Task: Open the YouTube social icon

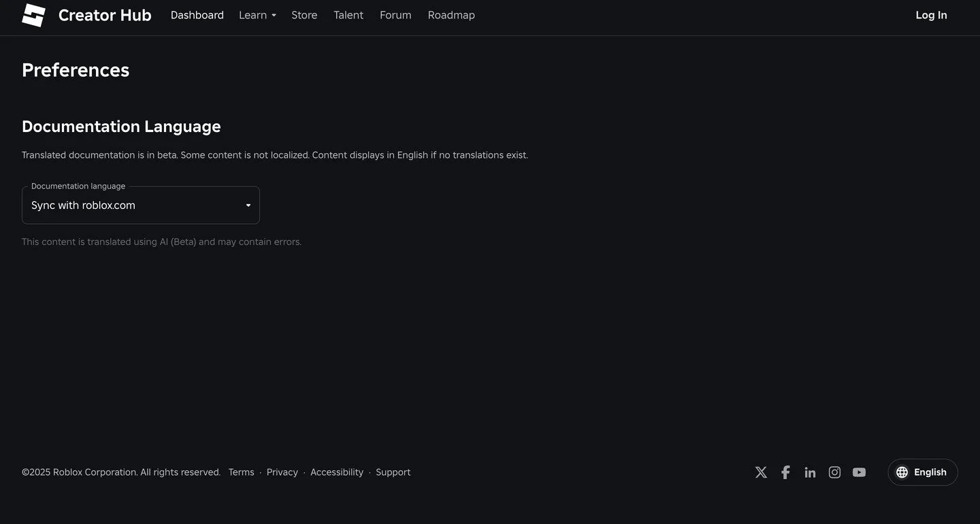Action: tap(859, 472)
